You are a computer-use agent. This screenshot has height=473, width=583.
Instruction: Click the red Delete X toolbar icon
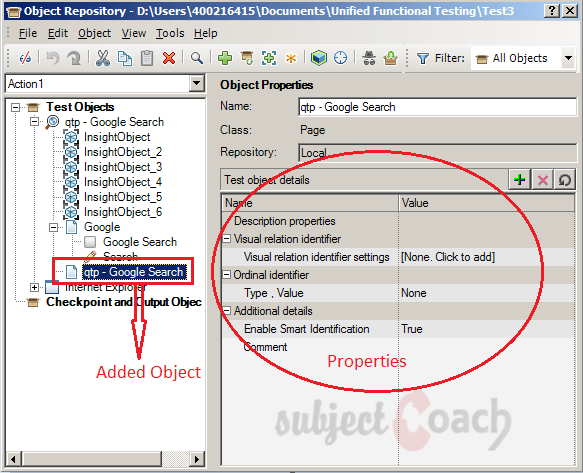click(x=169, y=58)
